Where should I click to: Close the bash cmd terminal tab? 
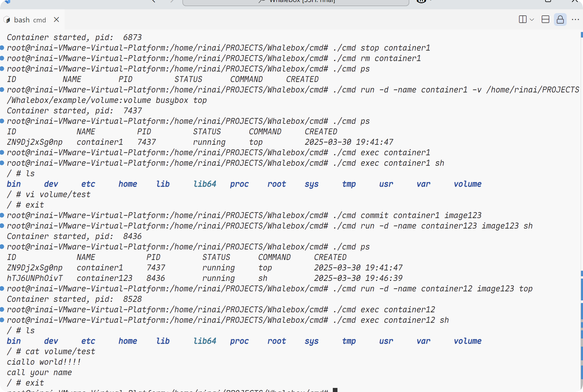pyautogui.click(x=56, y=19)
